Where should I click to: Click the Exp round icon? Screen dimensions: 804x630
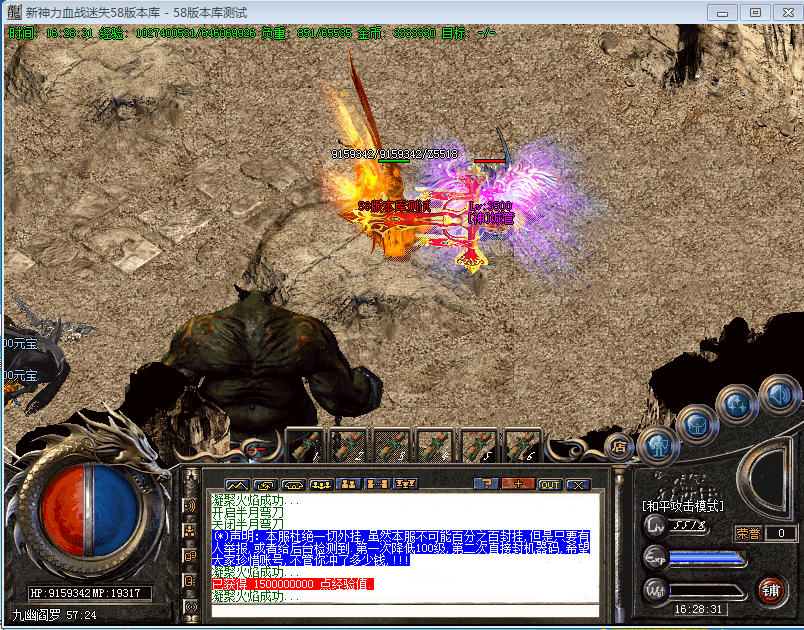pos(655,558)
